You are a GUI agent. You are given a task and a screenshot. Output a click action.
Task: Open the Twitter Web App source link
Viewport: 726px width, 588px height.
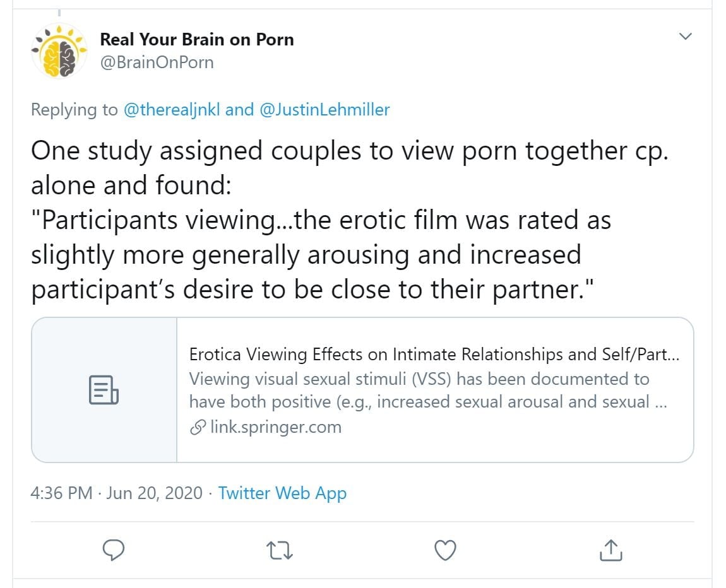pos(282,493)
